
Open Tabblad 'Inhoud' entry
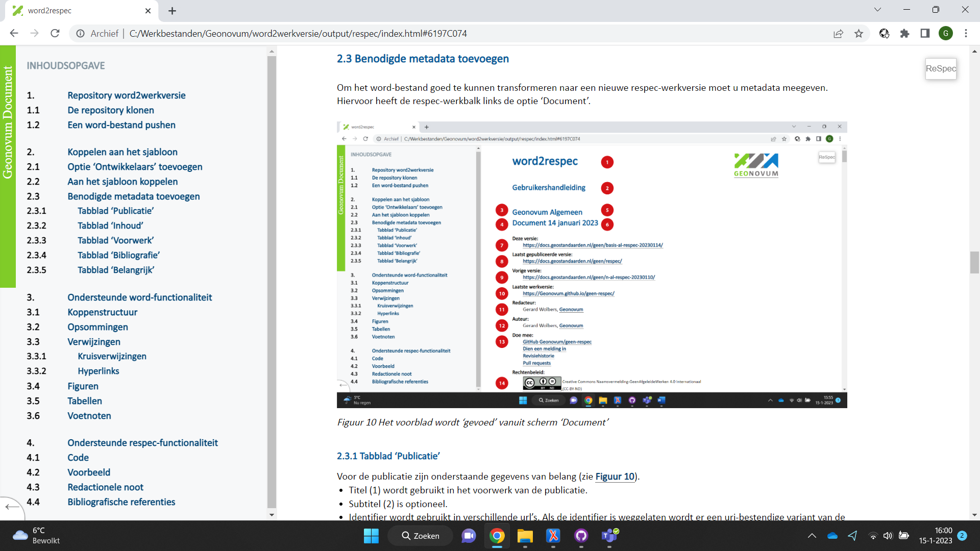tap(110, 226)
